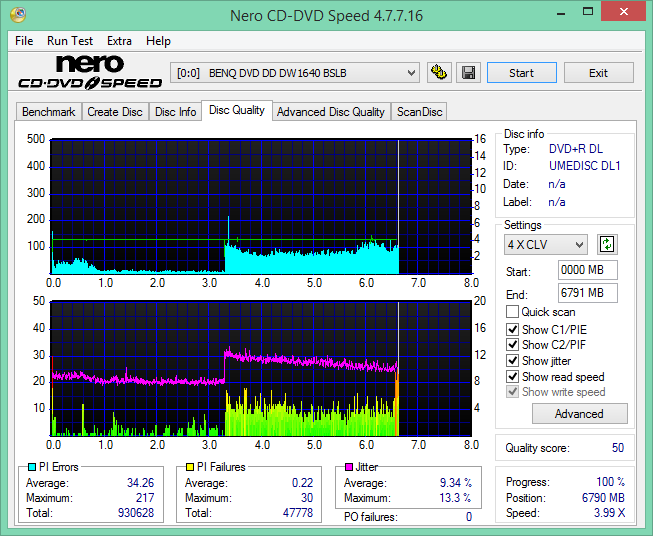Click the disc ID UMEDISC DL1

585,166
